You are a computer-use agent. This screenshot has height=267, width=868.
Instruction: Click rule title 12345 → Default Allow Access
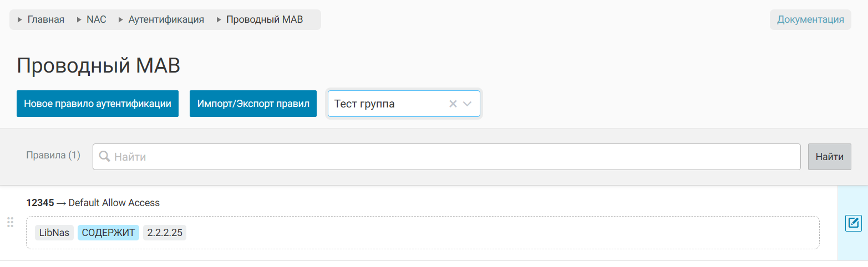tap(93, 203)
